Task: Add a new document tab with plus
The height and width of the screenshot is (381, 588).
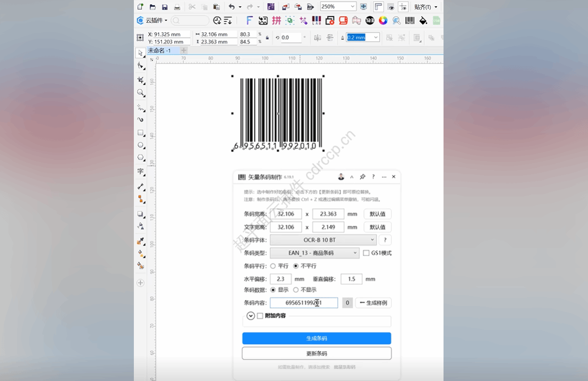Action: click(x=183, y=50)
